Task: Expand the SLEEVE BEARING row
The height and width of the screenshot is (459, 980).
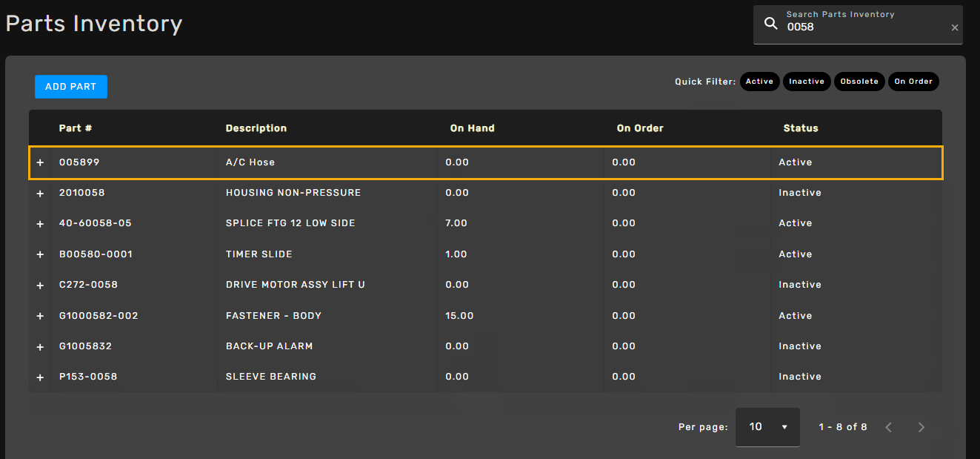Action: click(40, 377)
